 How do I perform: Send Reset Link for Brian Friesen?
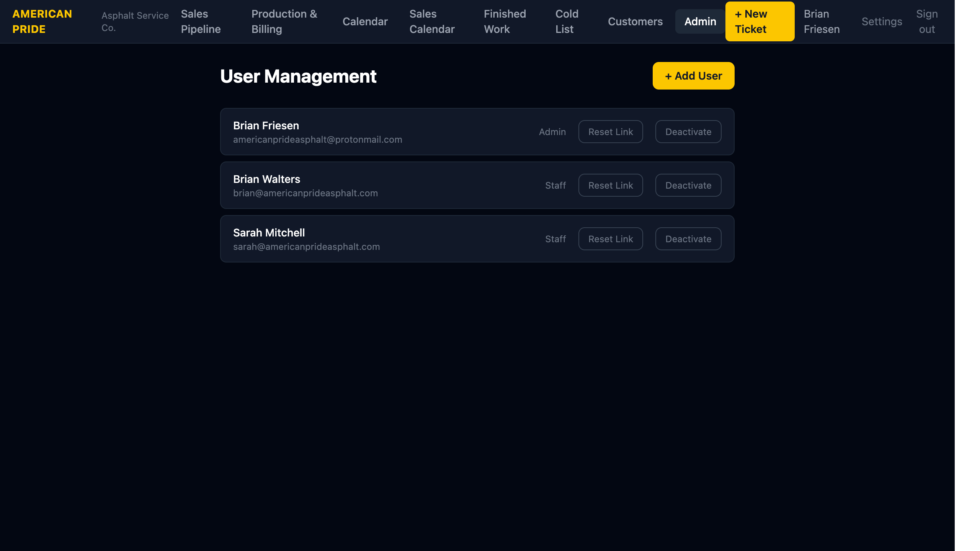pyautogui.click(x=611, y=132)
